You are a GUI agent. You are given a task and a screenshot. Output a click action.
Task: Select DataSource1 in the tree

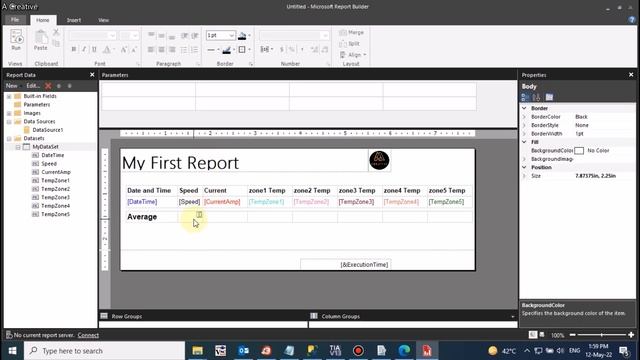[x=48, y=130]
